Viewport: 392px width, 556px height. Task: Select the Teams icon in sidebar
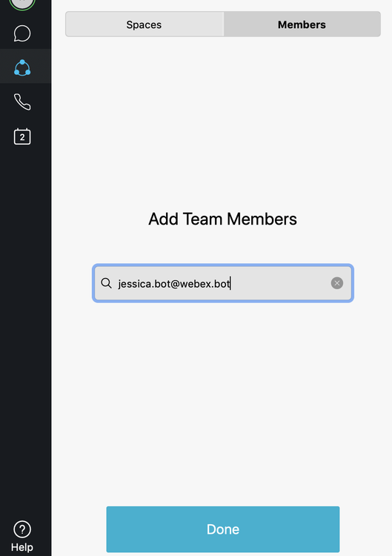pos(22,67)
